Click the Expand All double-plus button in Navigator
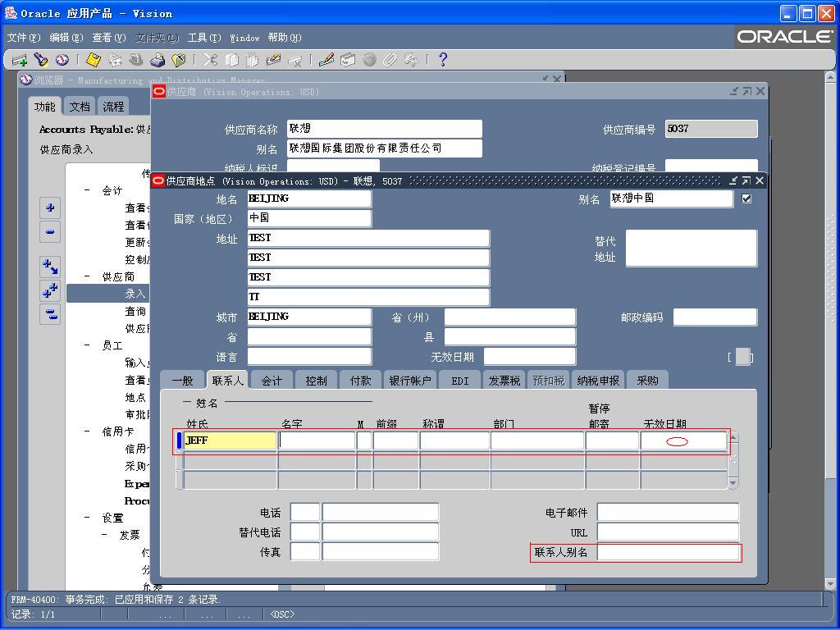This screenshot has height=630, width=840. 50,290
